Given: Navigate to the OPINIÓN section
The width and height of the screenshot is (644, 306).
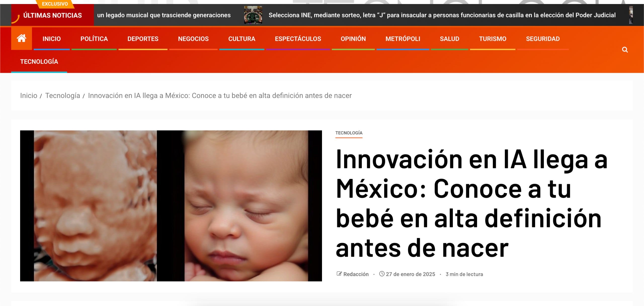Looking at the screenshot, I should (x=353, y=39).
